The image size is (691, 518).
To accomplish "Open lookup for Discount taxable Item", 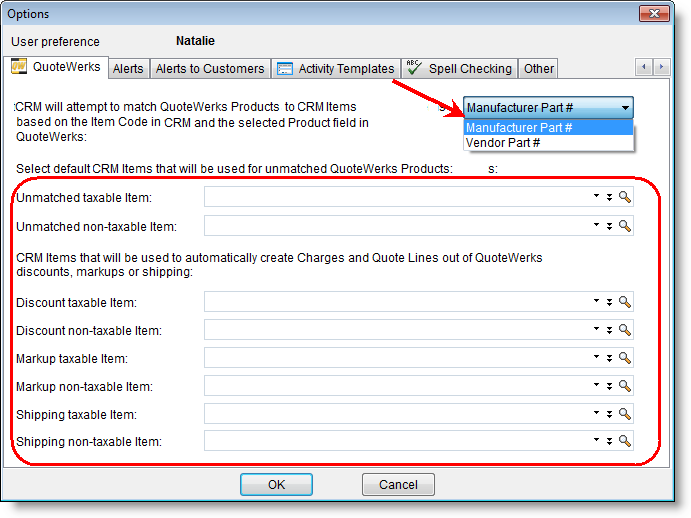I will [x=625, y=302].
